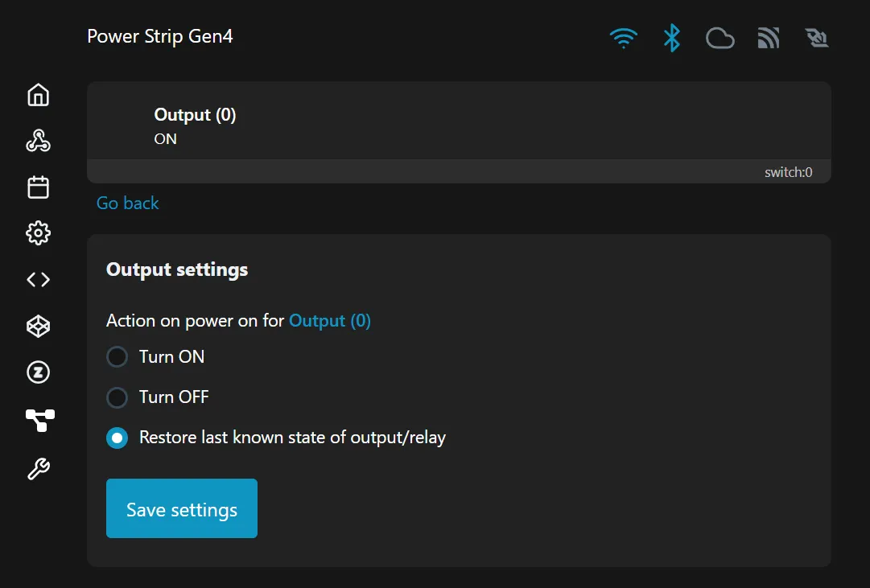Select the Turn ON radio option
870x588 pixels.
click(117, 356)
